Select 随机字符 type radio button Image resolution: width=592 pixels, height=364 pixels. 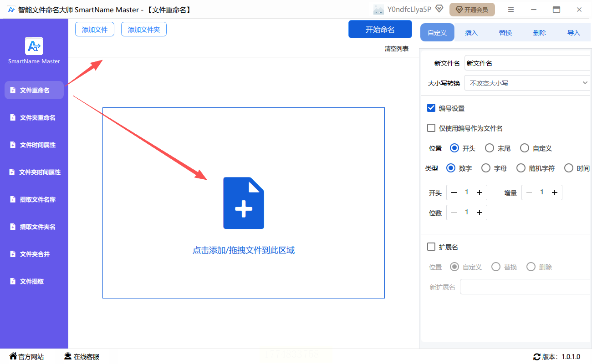pyautogui.click(x=521, y=168)
